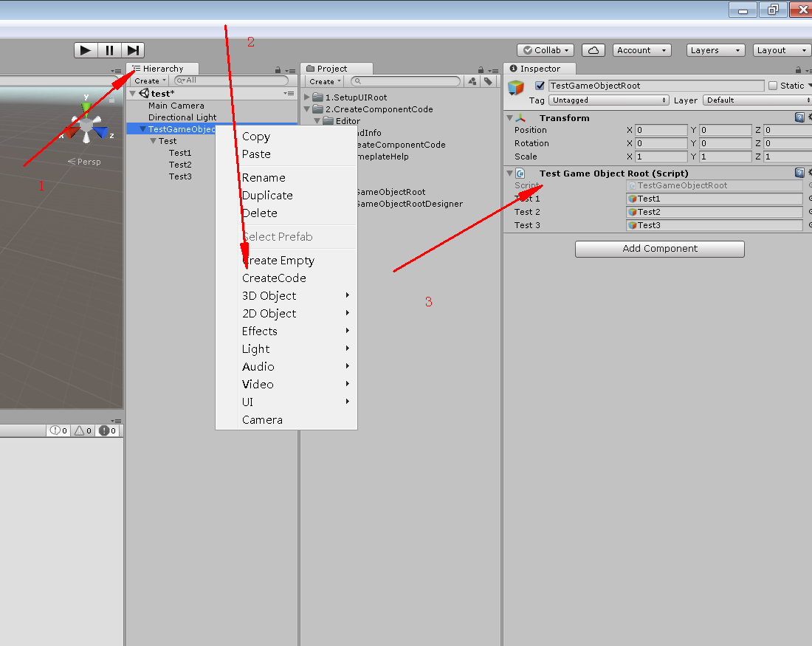
Task: Choose Delete from context menu
Action: pos(286,213)
